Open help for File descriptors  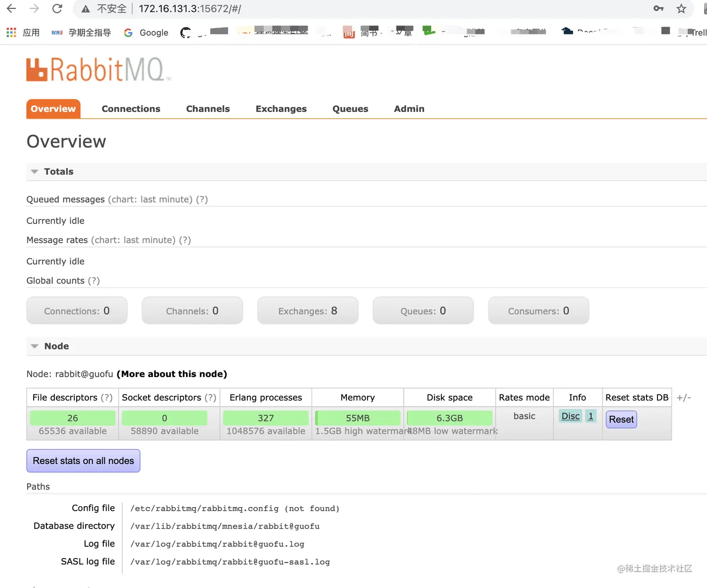[x=107, y=398]
